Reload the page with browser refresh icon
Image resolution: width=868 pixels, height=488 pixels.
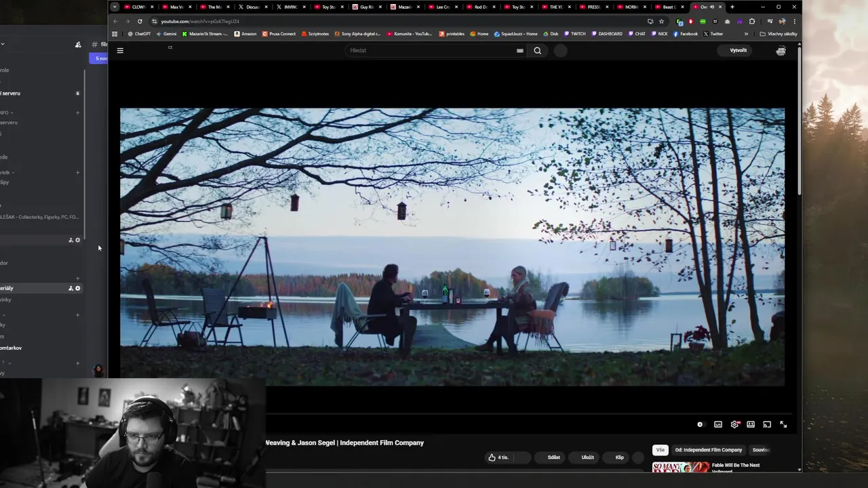point(140,21)
